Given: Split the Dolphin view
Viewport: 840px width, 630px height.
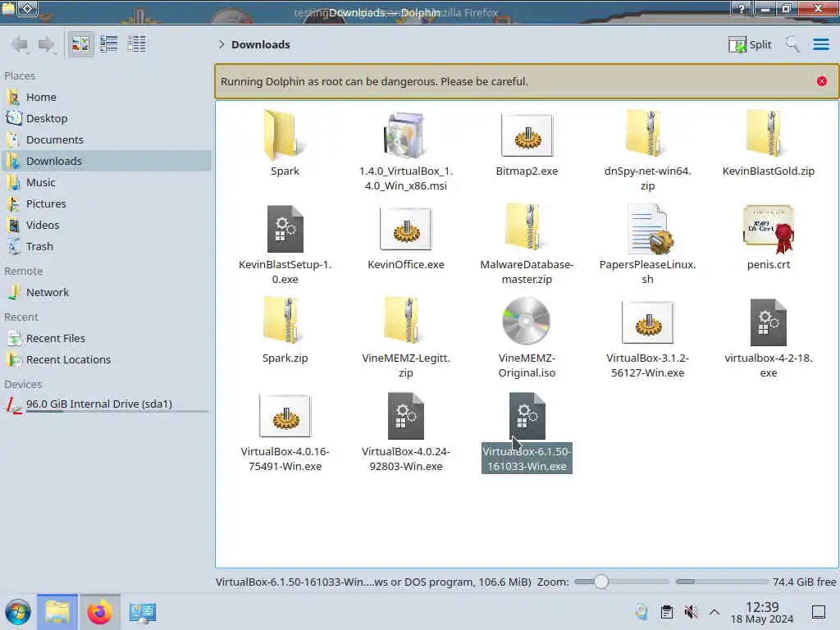Looking at the screenshot, I should click(x=750, y=44).
